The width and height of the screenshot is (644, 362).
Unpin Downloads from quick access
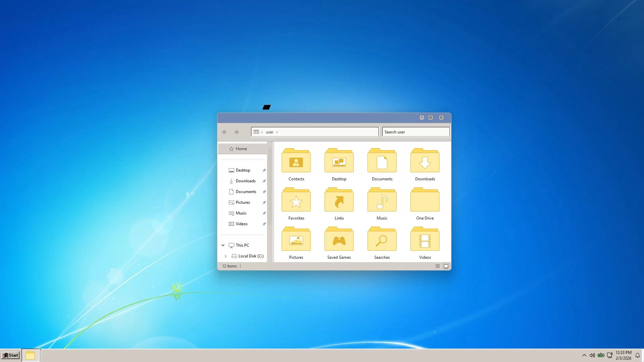pos(264,181)
